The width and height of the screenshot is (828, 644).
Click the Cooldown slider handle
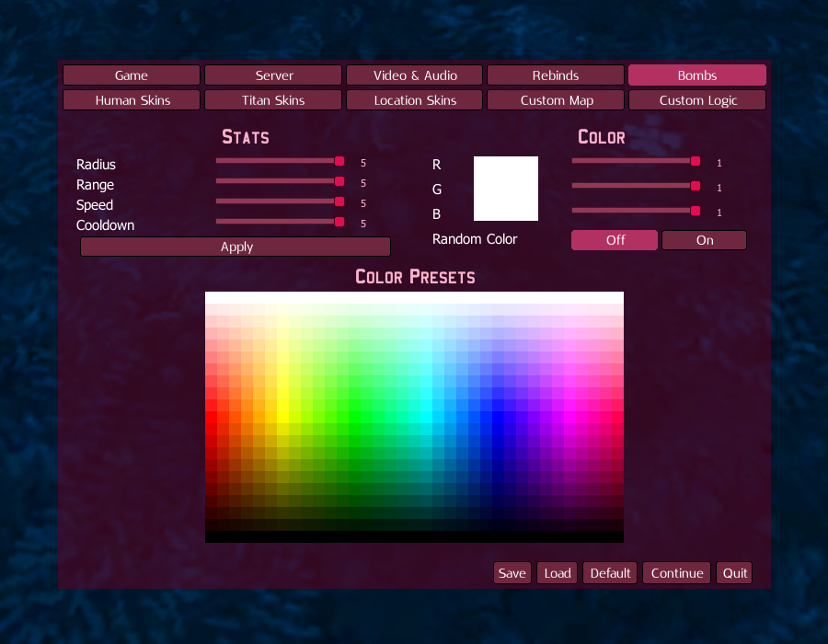coord(339,221)
